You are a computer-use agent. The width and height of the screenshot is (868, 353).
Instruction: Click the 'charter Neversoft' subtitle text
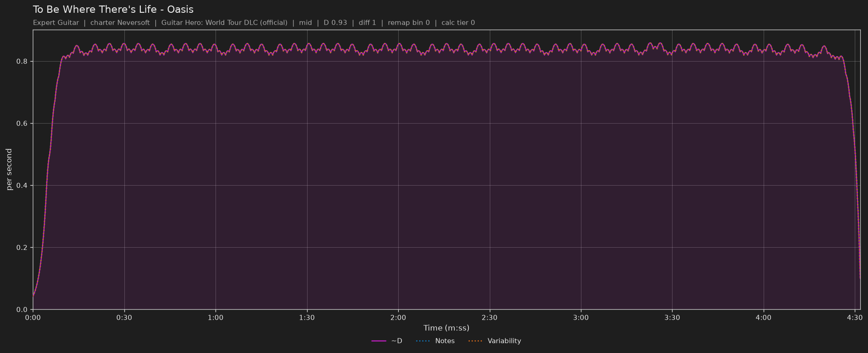[120, 22]
